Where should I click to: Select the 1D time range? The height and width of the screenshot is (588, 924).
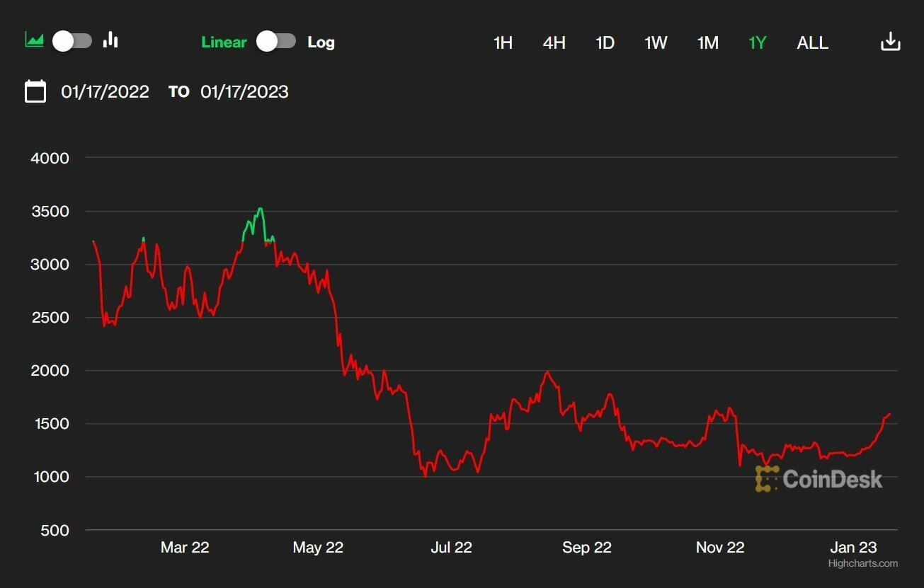[x=605, y=43]
